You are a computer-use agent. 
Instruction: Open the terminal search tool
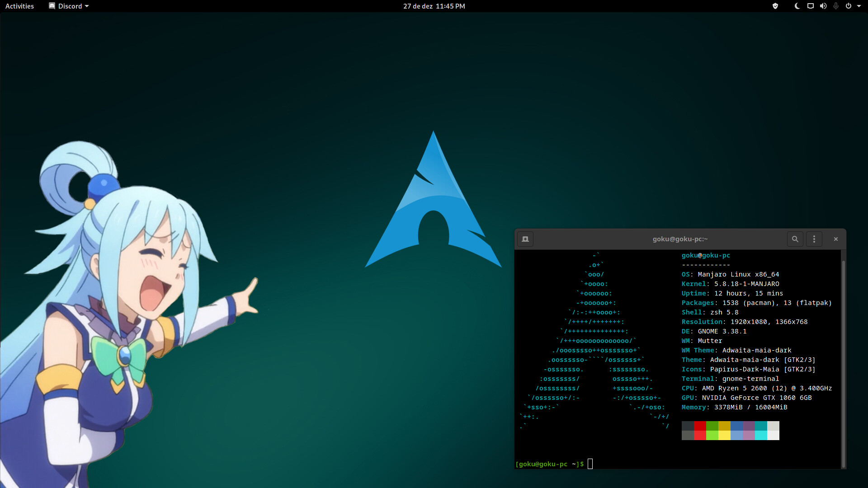pos(795,239)
